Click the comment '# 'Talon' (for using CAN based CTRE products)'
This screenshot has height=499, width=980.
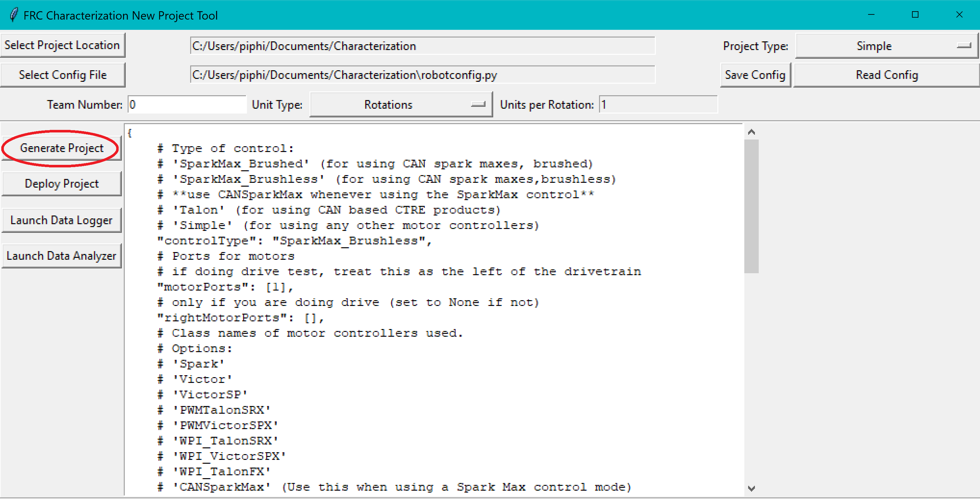tap(329, 210)
